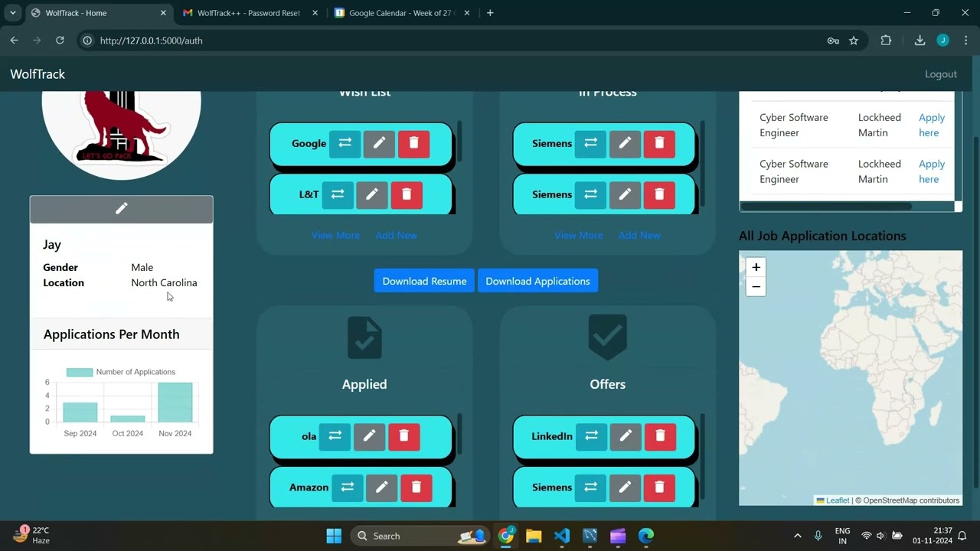This screenshot has height=551, width=980.
Task: Edit the LinkedIn offer card
Action: [x=626, y=436]
